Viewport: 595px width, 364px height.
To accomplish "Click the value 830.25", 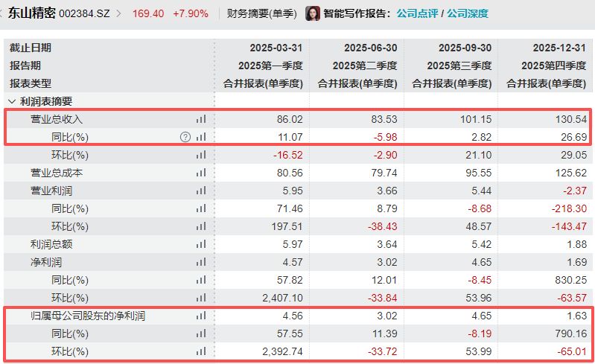I will click(570, 280).
